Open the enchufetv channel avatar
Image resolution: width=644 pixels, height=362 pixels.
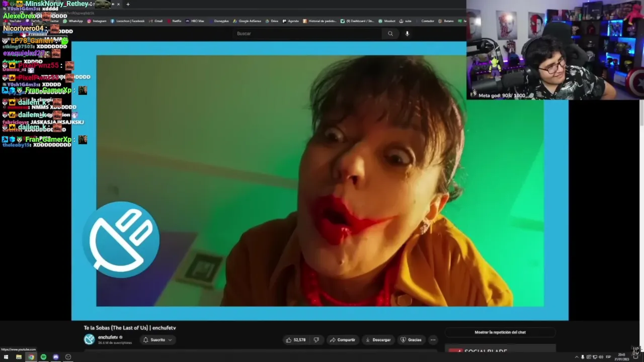click(89, 339)
